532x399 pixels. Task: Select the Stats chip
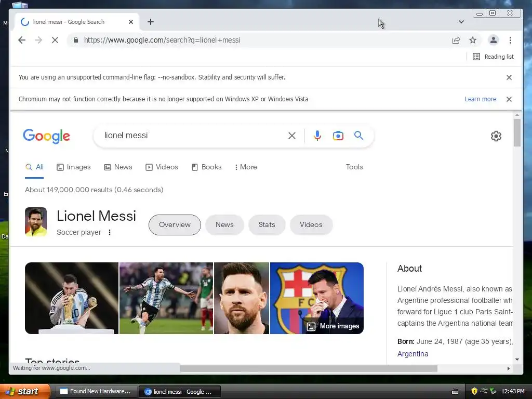[x=267, y=224]
